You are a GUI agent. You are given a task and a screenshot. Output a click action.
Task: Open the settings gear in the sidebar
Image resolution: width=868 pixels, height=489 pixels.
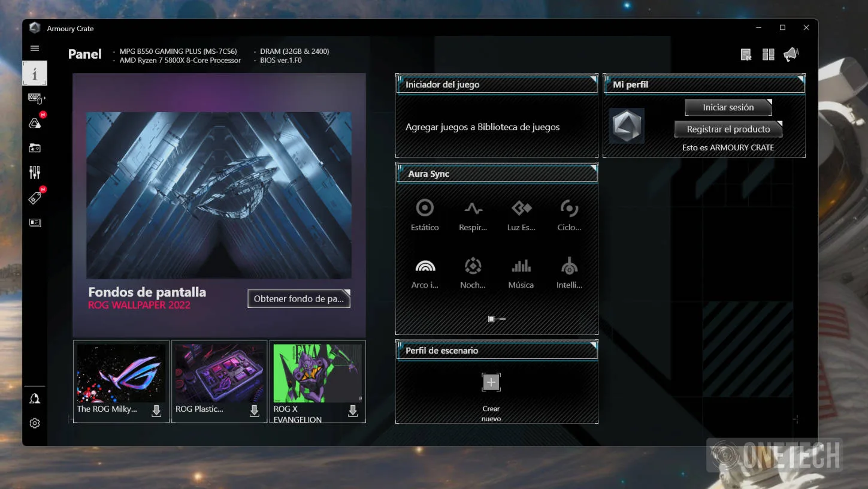35,423
